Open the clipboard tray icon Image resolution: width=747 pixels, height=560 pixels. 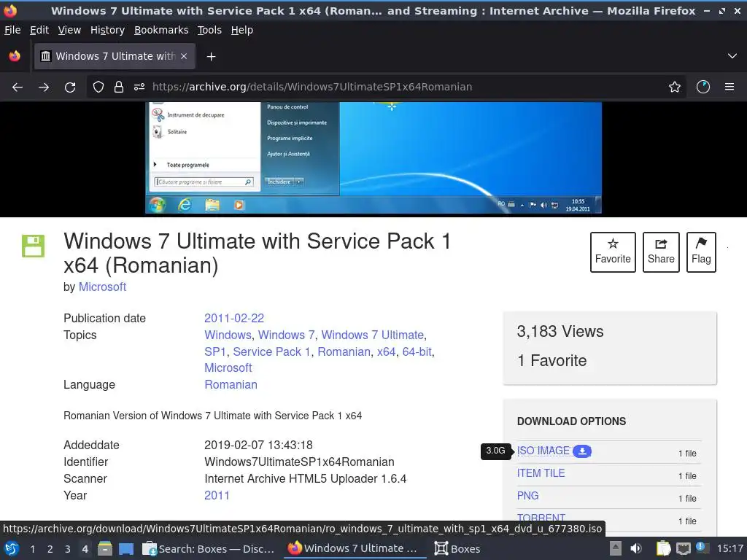click(663, 548)
